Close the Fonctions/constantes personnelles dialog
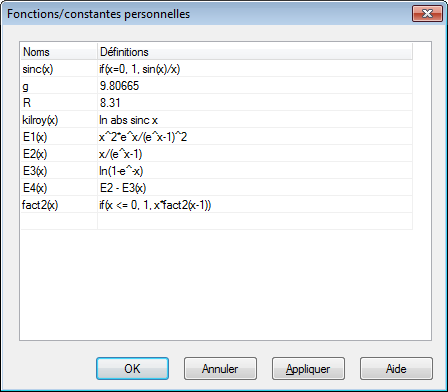 click(x=427, y=14)
